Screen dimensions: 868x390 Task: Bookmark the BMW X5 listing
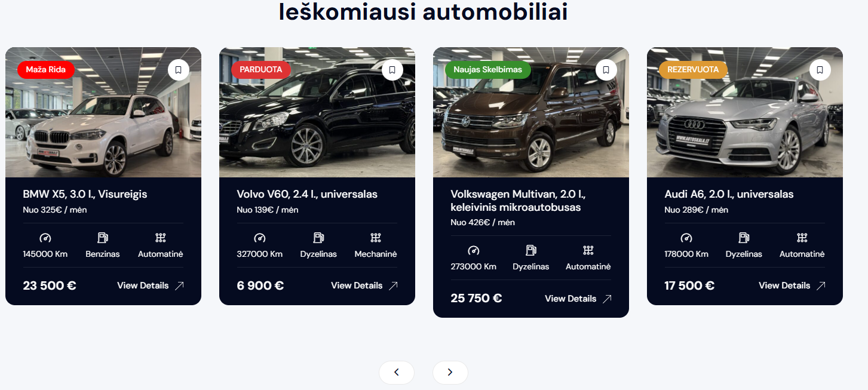click(x=179, y=70)
